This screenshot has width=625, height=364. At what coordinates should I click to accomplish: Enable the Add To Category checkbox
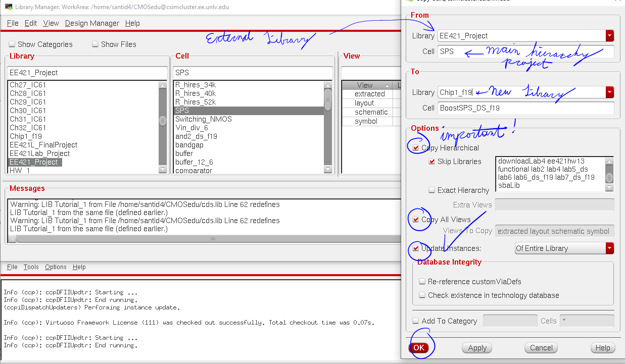coord(416,321)
